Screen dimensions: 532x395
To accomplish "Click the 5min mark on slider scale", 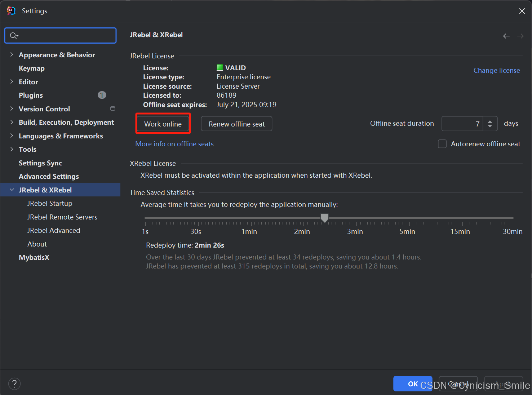I will 407,231.
